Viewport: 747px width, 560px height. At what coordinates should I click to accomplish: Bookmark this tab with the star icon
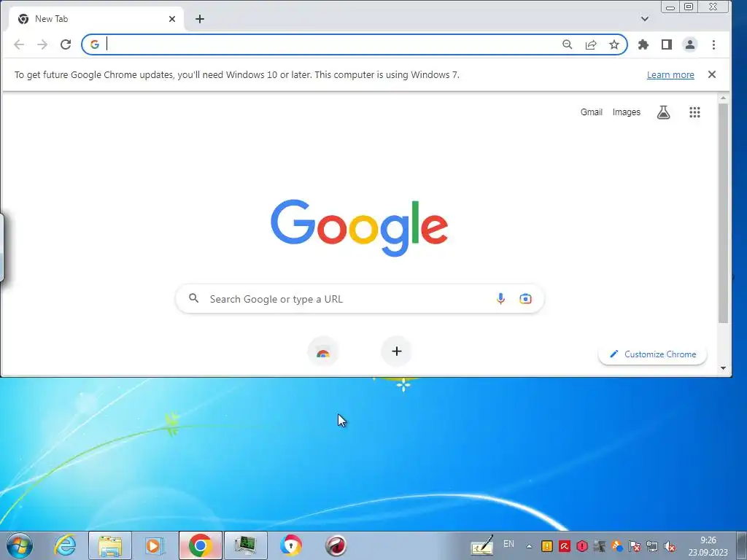coord(614,44)
